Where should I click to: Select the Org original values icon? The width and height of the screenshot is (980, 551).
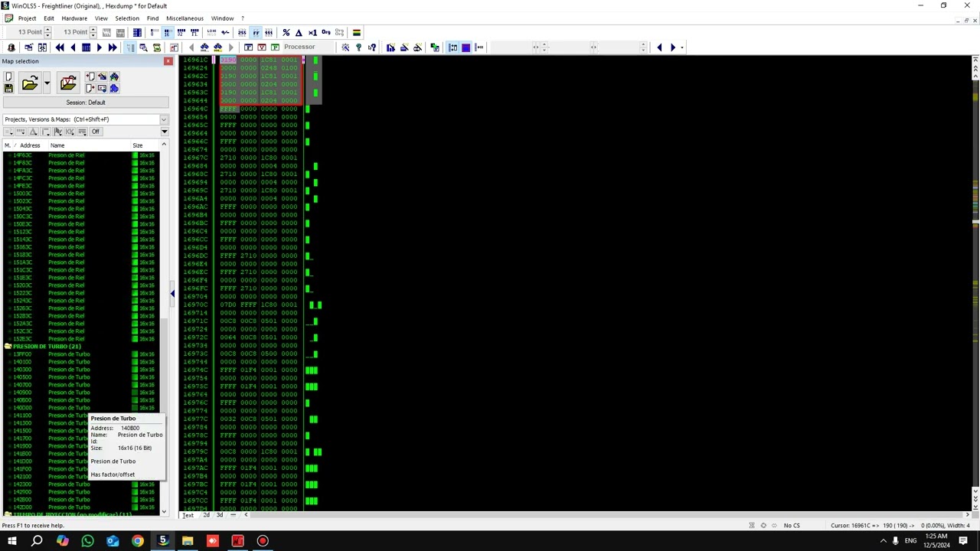click(326, 33)
